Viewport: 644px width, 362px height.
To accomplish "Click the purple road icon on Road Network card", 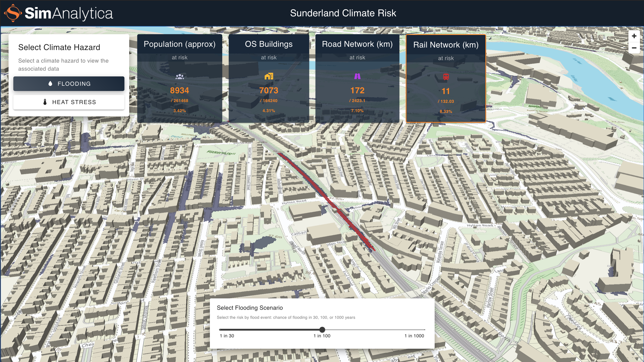I will click(x=357, y=76).
